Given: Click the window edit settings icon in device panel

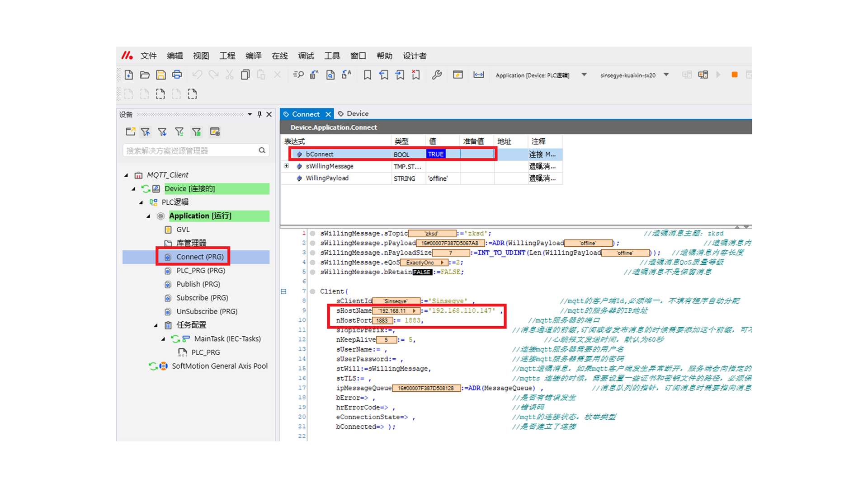Looking at the screenshot, I should (215, 131).
